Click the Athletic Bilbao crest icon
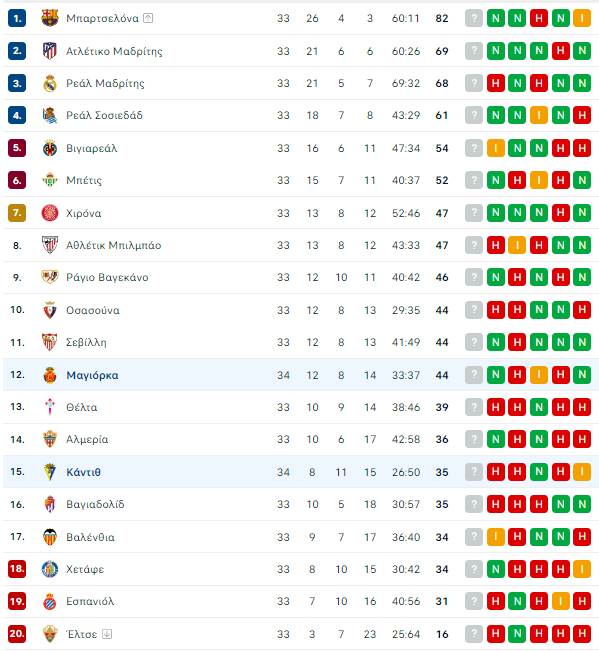 coord(50,245)
